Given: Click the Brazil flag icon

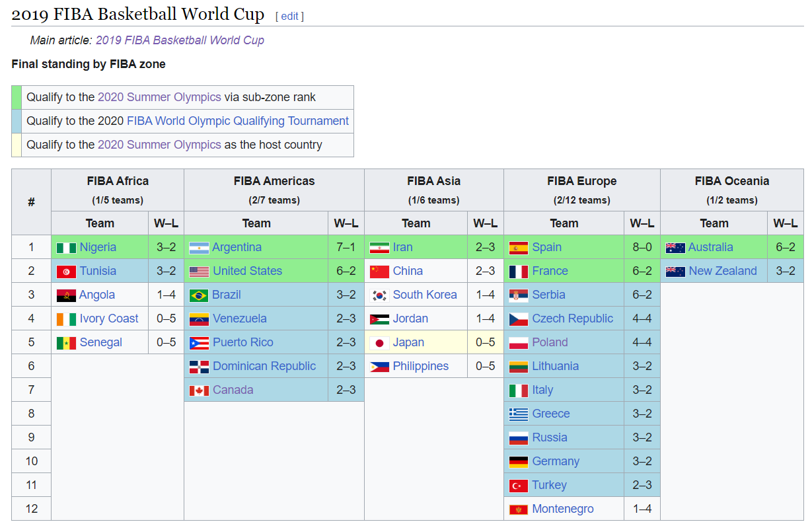Looking at the screenshot, I should 199,295.
